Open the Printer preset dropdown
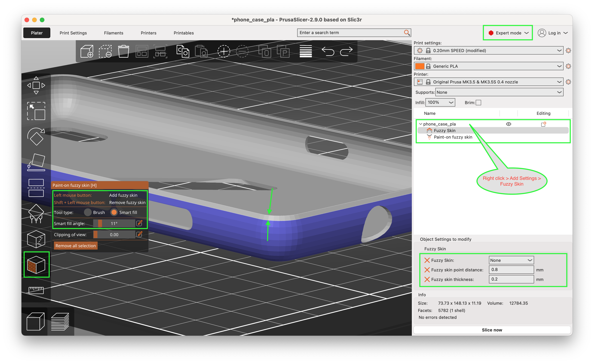This screenshot has width=594, height=364. point(488,82)
